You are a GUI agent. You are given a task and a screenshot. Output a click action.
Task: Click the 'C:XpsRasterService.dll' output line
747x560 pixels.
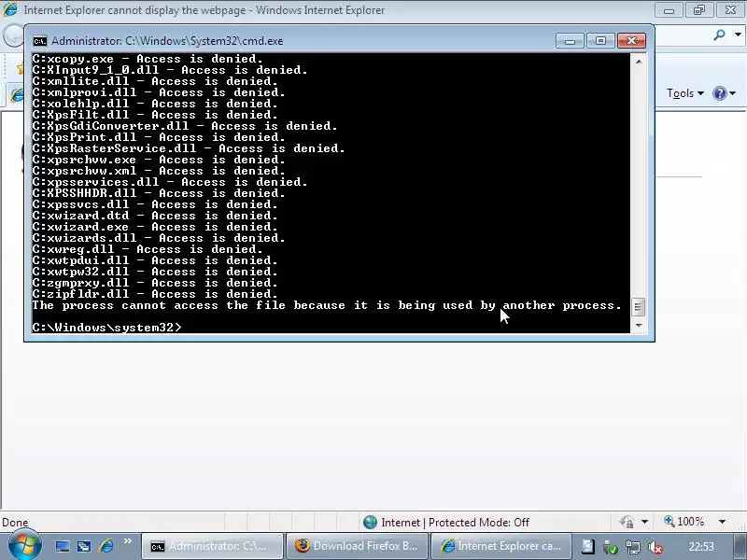189,148
